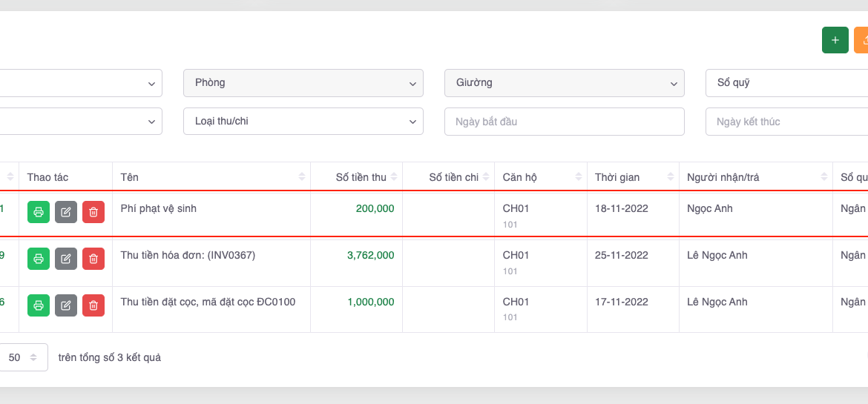Open the Sổ quỹ dropdown

(x=786, y=83)
